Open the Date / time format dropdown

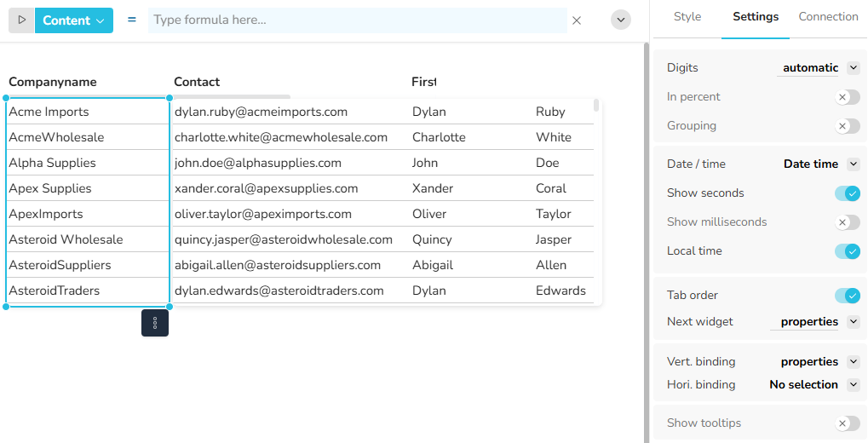tap(854, 164)
